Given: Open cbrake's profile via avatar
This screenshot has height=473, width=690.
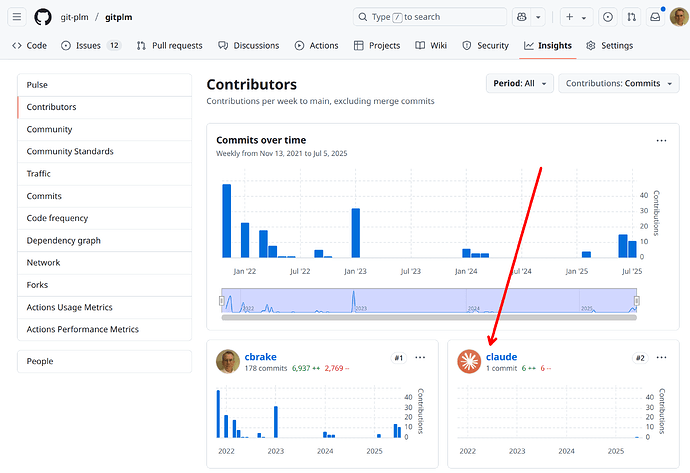Looking at the screenshot, I should click(228, 362).
